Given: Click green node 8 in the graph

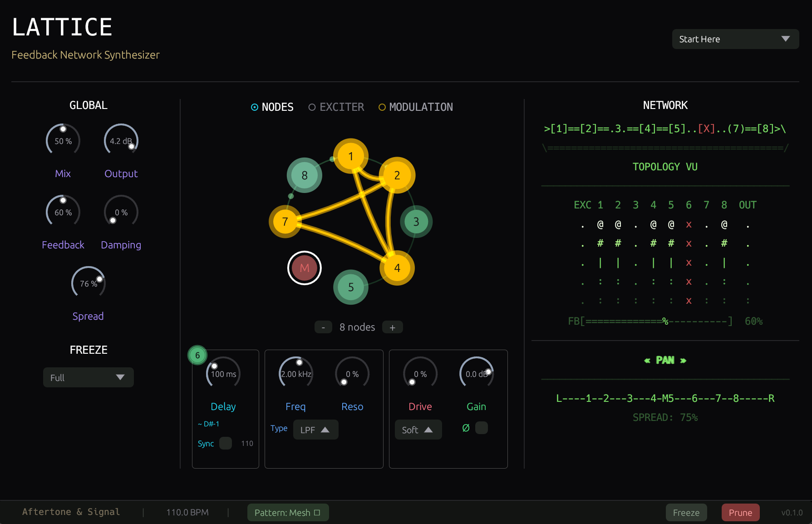Looking at the screenshot, I should [x=304, y=175].
